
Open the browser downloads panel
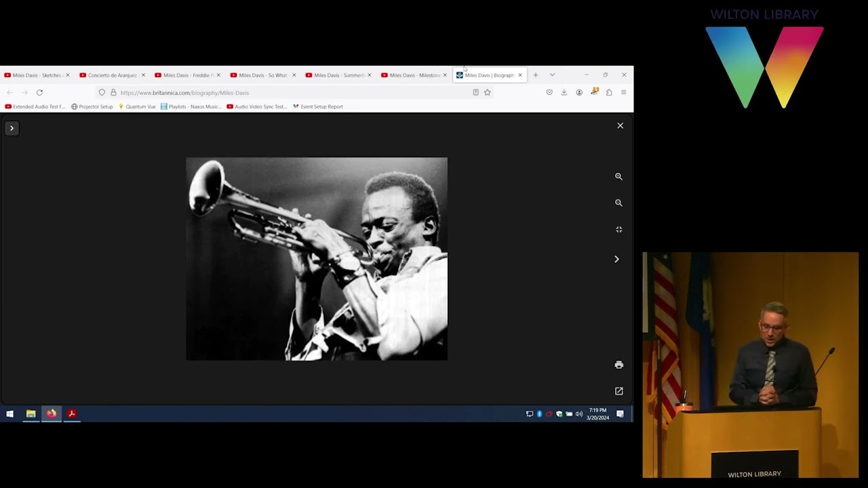564,92
